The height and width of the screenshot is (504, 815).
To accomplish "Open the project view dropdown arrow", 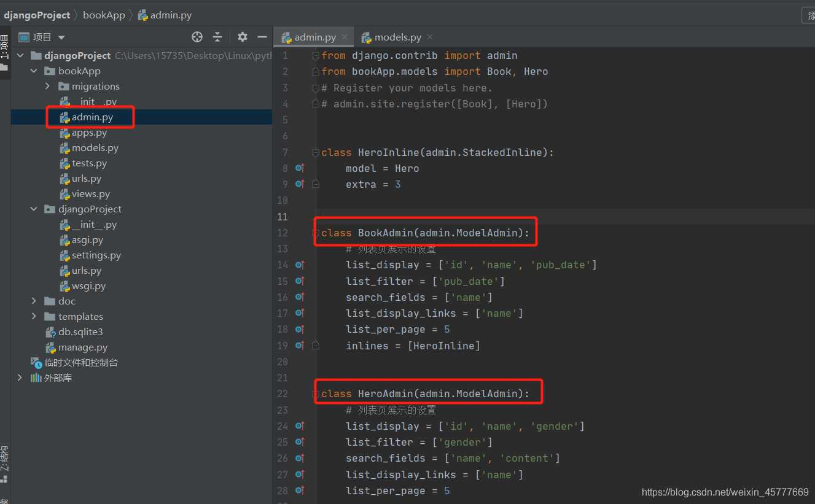I will (61, 37).
